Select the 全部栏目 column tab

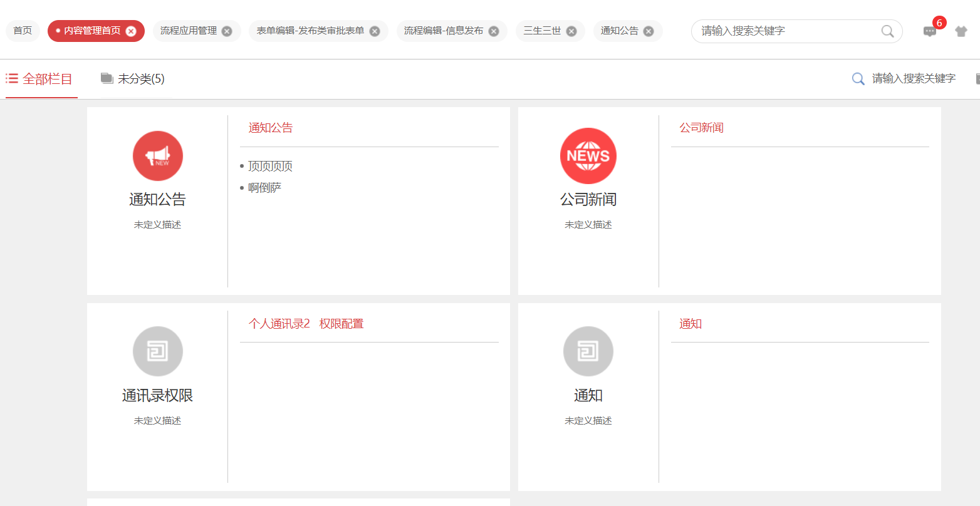[41, 79]
